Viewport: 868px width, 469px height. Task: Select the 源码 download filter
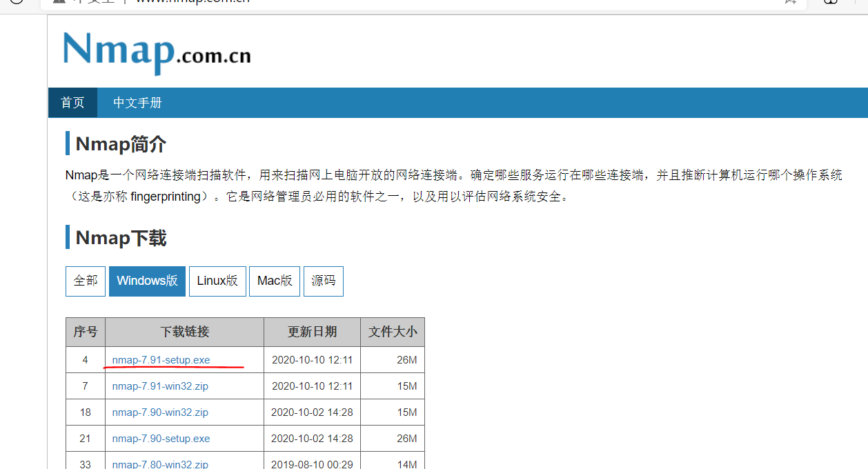[x=324, y=281]
